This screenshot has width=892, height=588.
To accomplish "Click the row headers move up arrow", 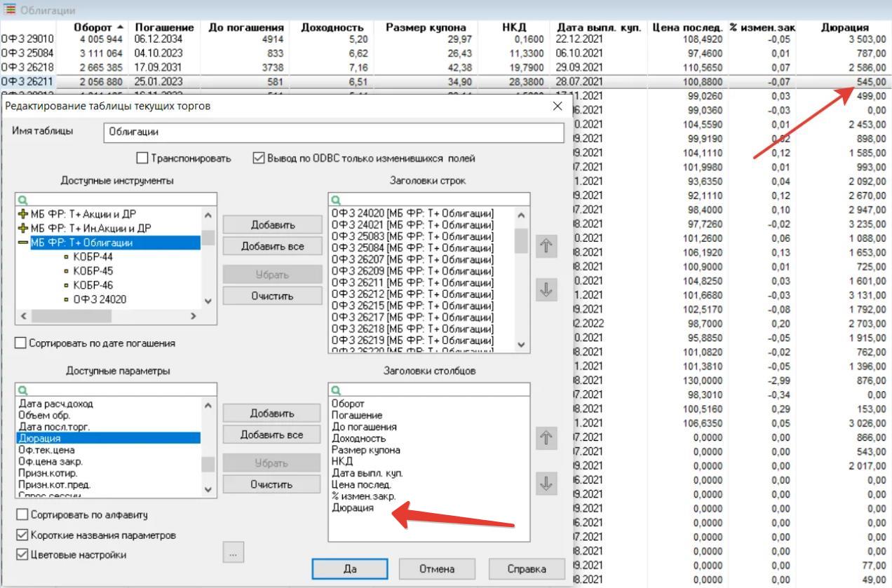I will tap(546, 247).
